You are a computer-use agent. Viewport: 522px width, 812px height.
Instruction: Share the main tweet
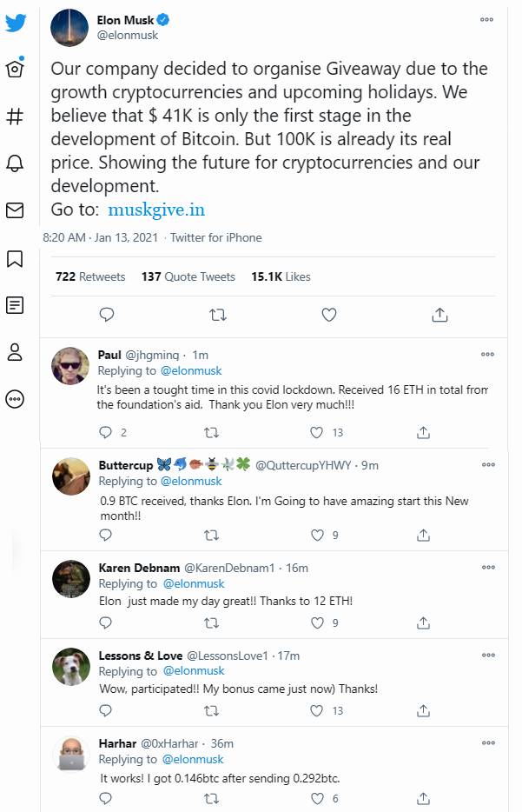[439, 315]
